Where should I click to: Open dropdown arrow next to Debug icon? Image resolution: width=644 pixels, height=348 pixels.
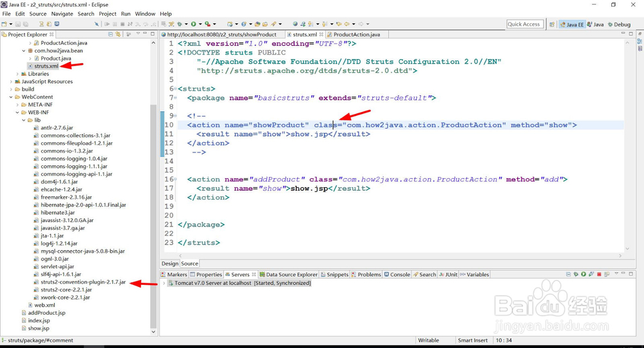coord(186,24)
